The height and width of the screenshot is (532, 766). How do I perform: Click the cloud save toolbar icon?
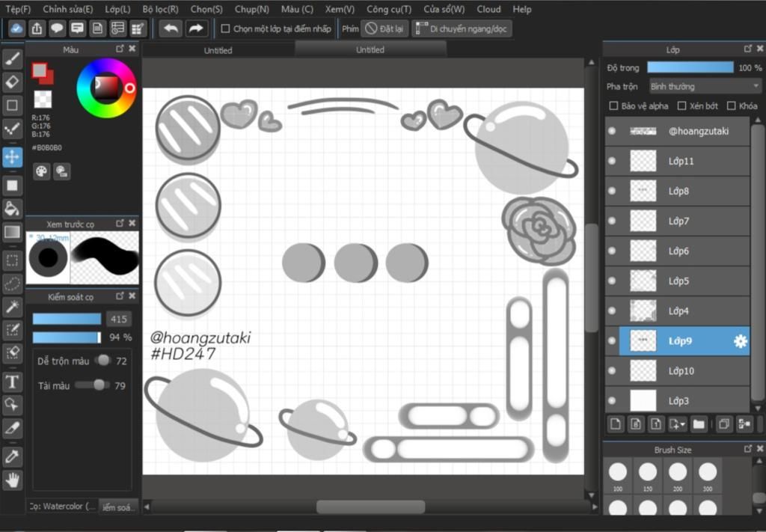pyautogui.click(x=16, y=28)
